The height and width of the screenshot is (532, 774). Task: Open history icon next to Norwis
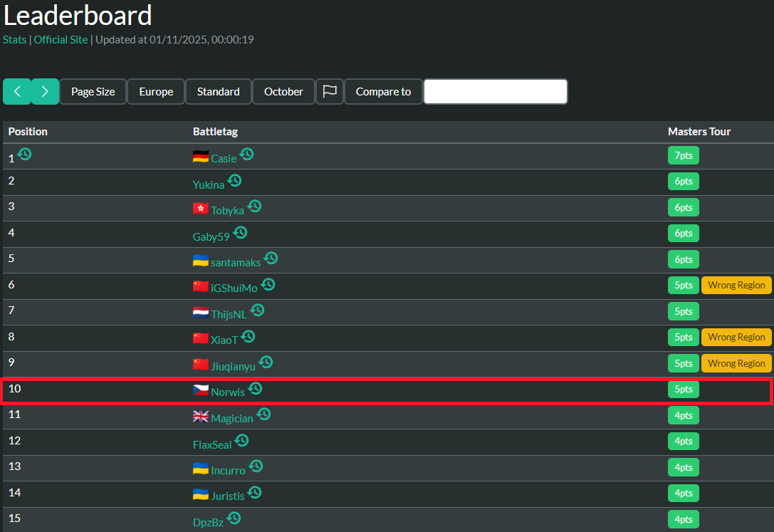pyautogui.click(x=255, y=388)
